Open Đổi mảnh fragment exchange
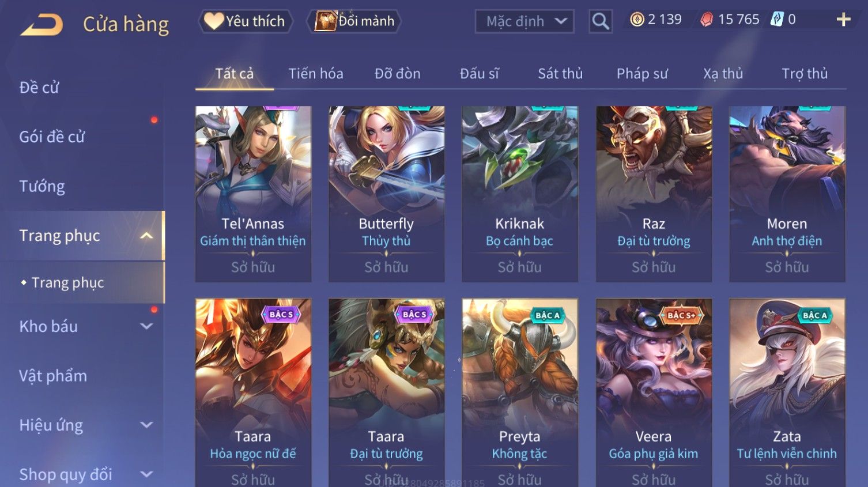Viewport: 868px width, 487px height. click(354, 21)
